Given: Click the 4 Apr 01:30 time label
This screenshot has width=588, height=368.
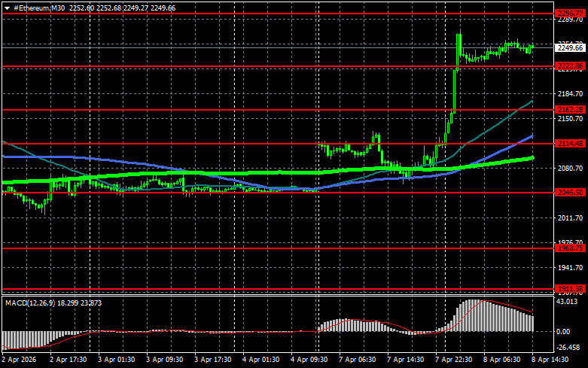Looking at the screenshot, I should point(260,360).
